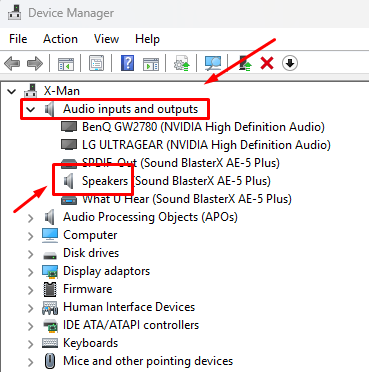Viewport: 369px width, 372px height.
Task: Click Update device driver toolbar icon
Action: [x=182, y=63]
